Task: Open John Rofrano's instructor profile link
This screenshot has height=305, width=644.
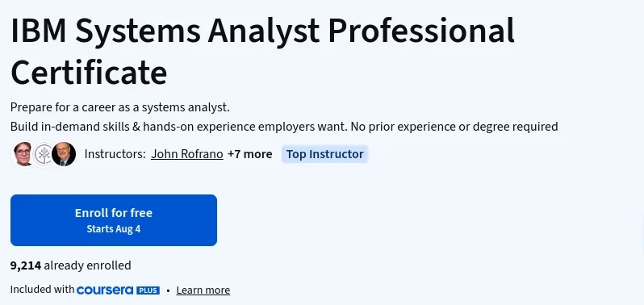Action: point(187,154)
